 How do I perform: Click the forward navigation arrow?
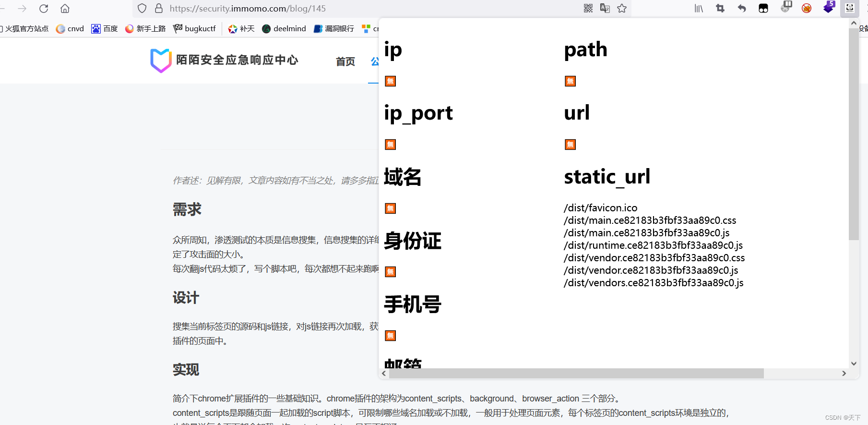point(22,9)
